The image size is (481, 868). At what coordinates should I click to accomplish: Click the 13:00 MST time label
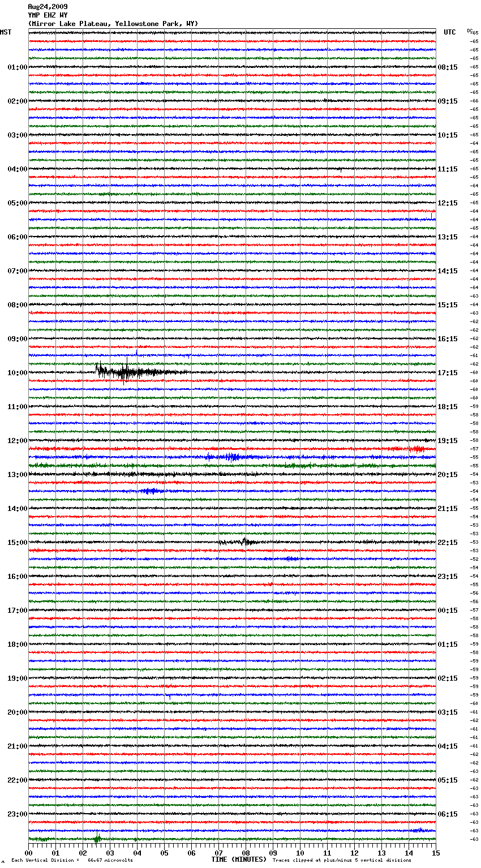click(18, 475)
